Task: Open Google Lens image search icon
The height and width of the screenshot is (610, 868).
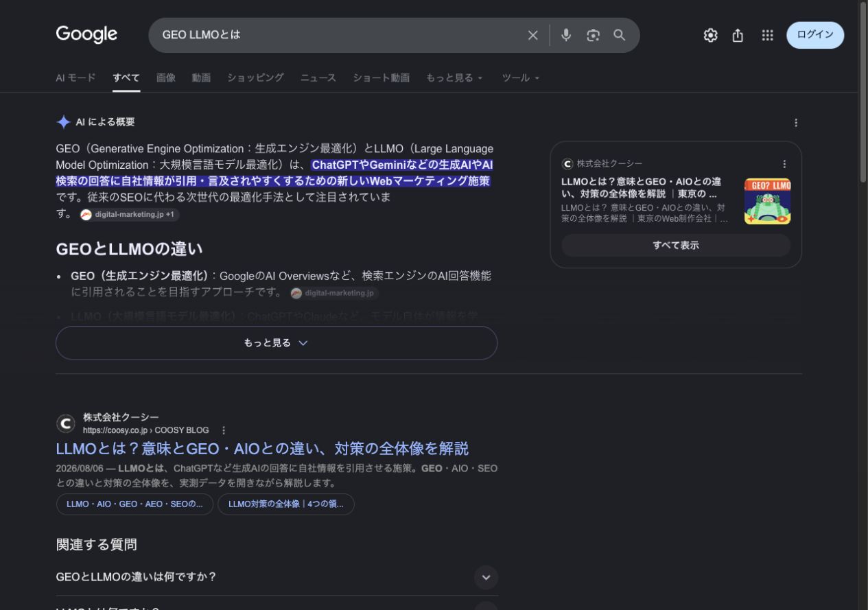Action: pyautogui.click(x=593, y=35)
